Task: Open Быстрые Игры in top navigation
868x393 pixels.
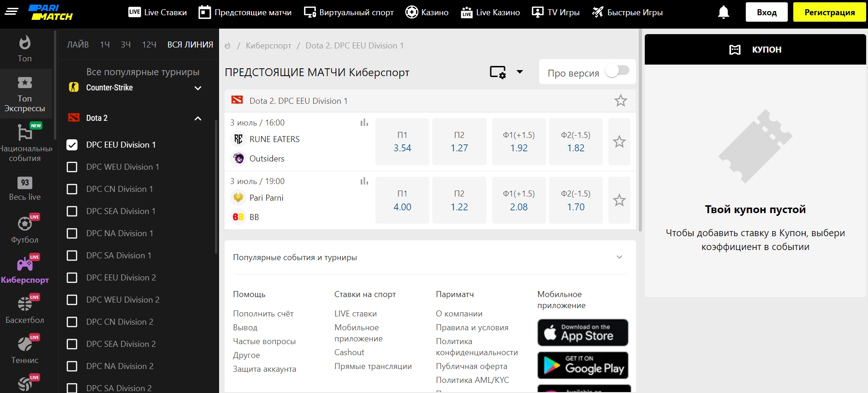Action: coord(627,12)
